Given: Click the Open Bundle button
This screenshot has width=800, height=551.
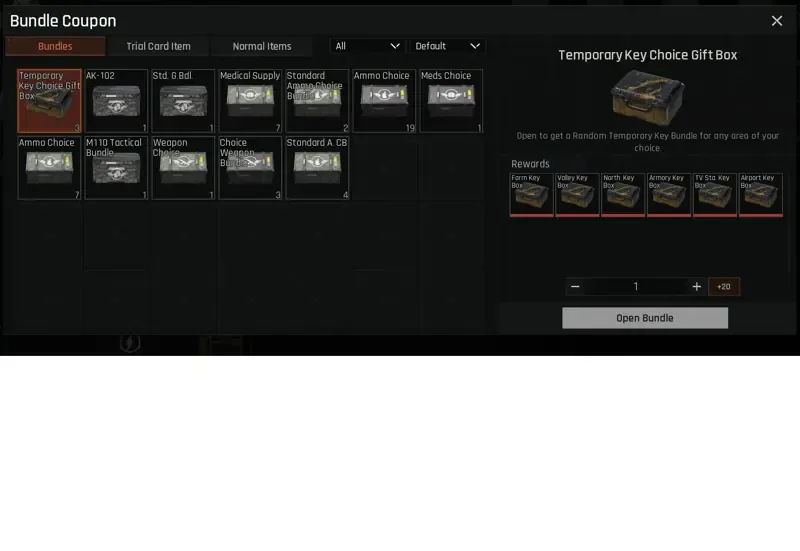Looking at the screenshot, I should (x=645, y=318).
